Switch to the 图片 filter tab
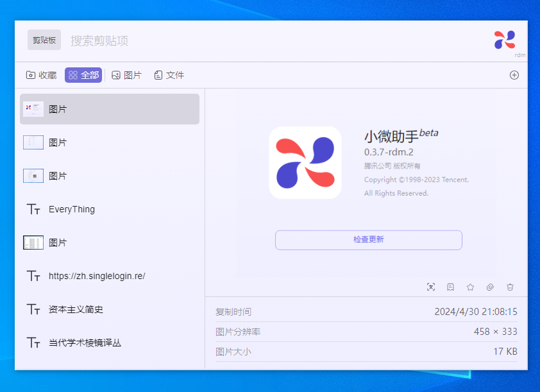540x392 pixels. click(x=126, y=75)
